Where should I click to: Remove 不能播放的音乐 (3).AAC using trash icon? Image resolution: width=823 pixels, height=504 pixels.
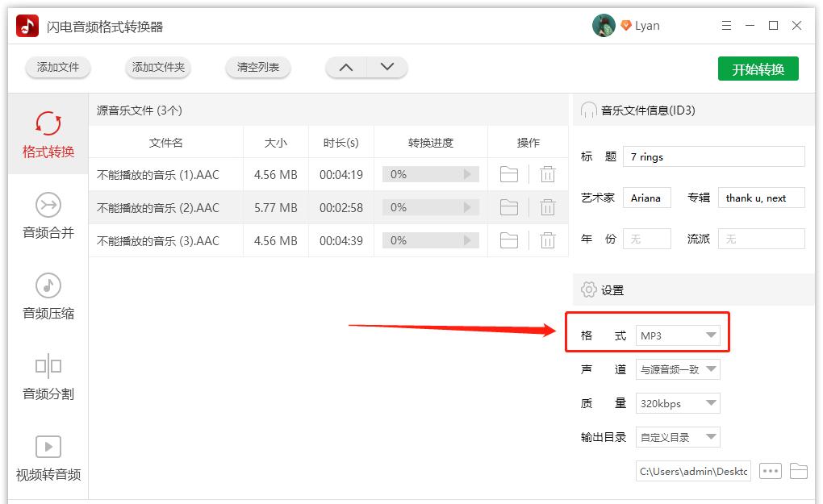pyautogui.click(x=548, y=240)
